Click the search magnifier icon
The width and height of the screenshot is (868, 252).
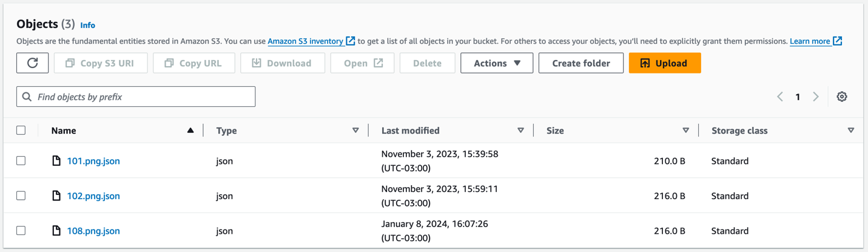27,97
